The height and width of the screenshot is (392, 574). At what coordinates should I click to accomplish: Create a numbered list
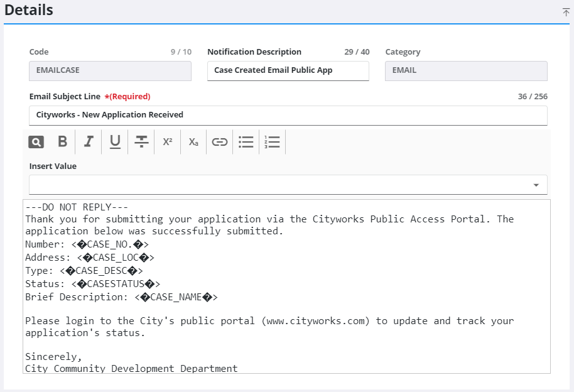pyautogui.click(x=273, y=142)
